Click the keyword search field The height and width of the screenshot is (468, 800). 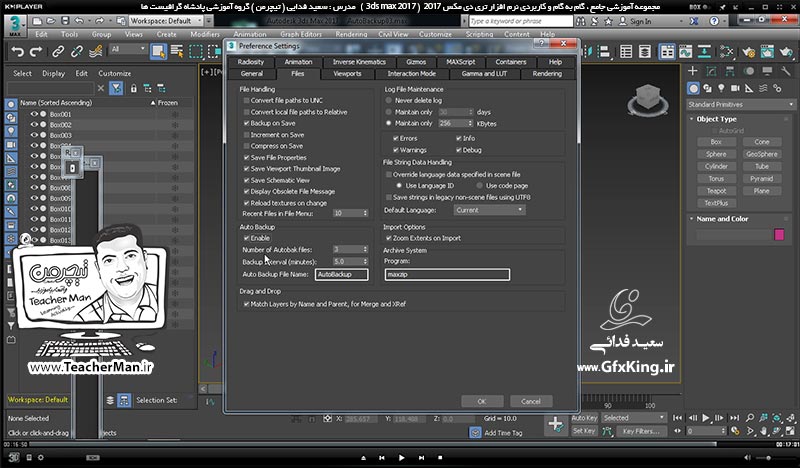pos(520,21)
